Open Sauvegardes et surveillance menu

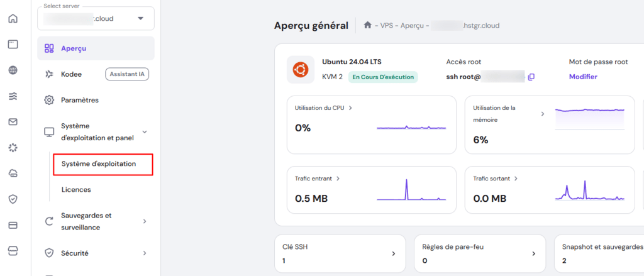pos(96,221)
